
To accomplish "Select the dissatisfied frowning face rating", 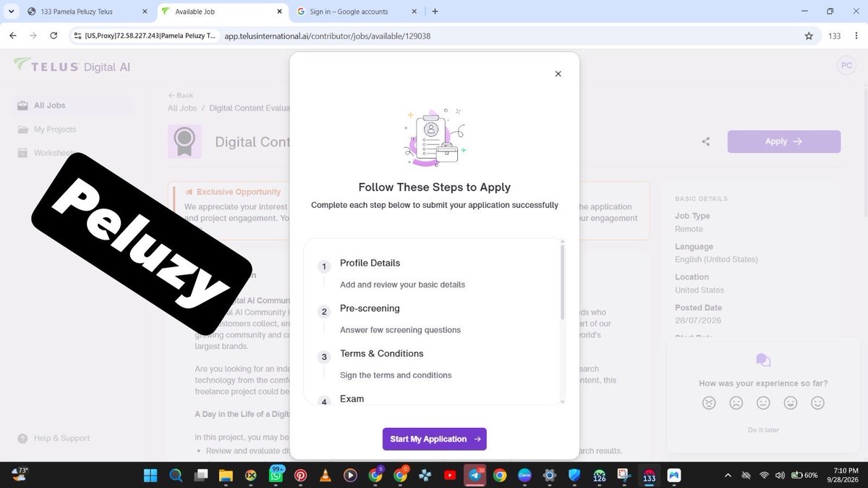I will tap(736, 403).
